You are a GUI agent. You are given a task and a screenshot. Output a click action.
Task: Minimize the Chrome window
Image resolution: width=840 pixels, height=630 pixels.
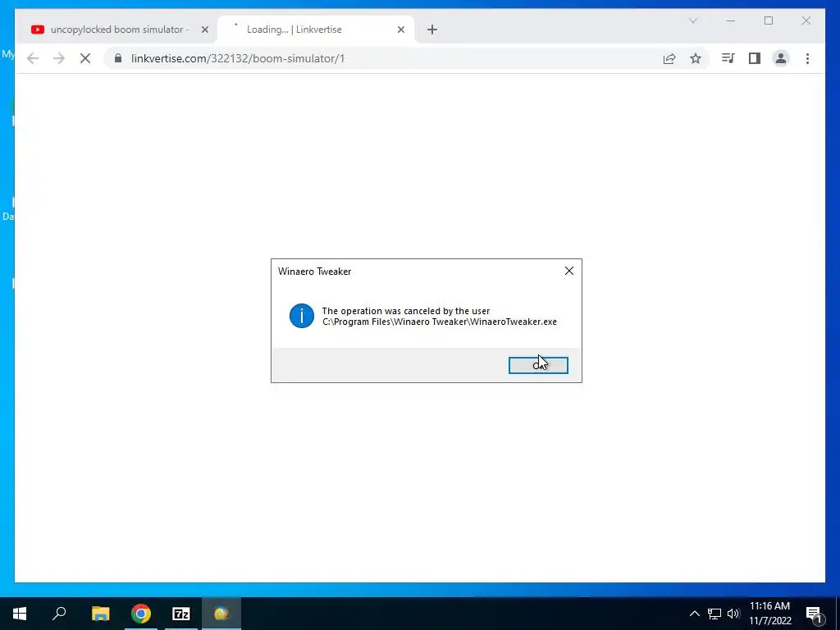pos(731,21)
